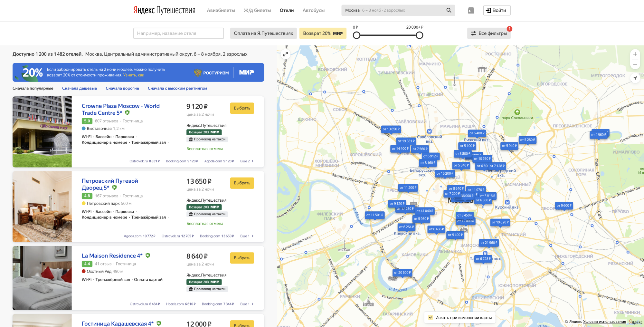644x327 pixels.
Task: Choose La Maison Residence with Выбрать
Action: click(x=242, y=258)
